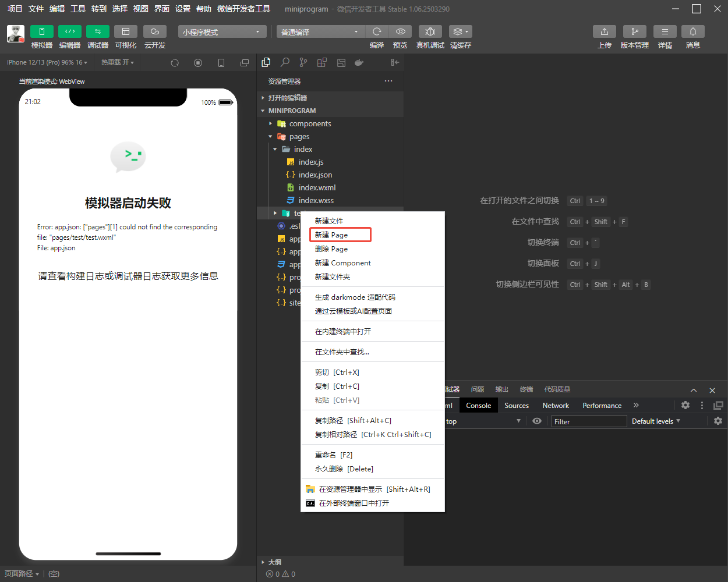Switch to the Sources devtools tab
Screen dimensions: 728x582
pos(517,405)
